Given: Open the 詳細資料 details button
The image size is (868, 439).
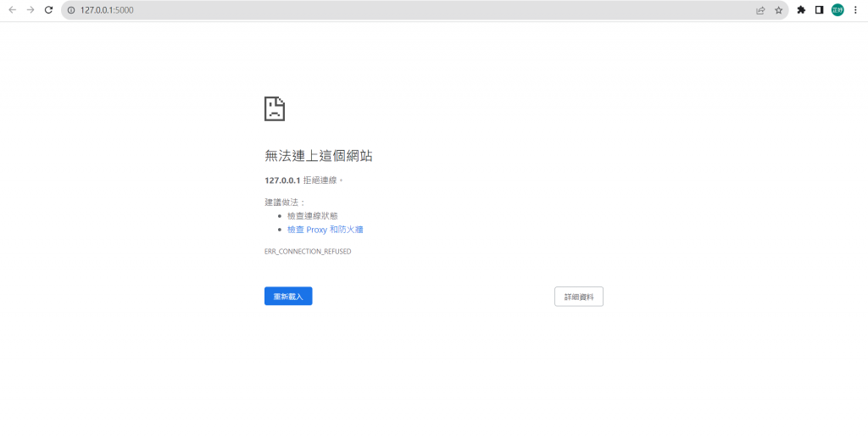Looking at the screenshot, I should (x=579, y=297).
